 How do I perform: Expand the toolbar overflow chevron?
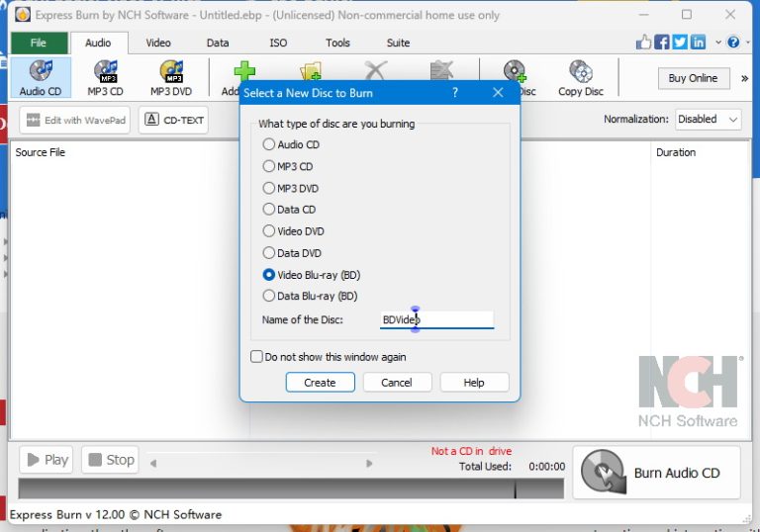[x=744, y=78]
